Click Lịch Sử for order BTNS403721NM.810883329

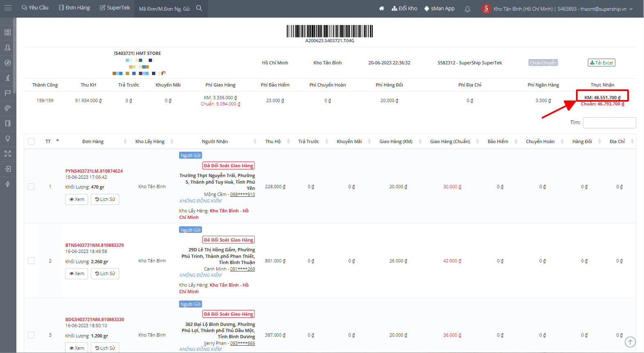(105, 273)
